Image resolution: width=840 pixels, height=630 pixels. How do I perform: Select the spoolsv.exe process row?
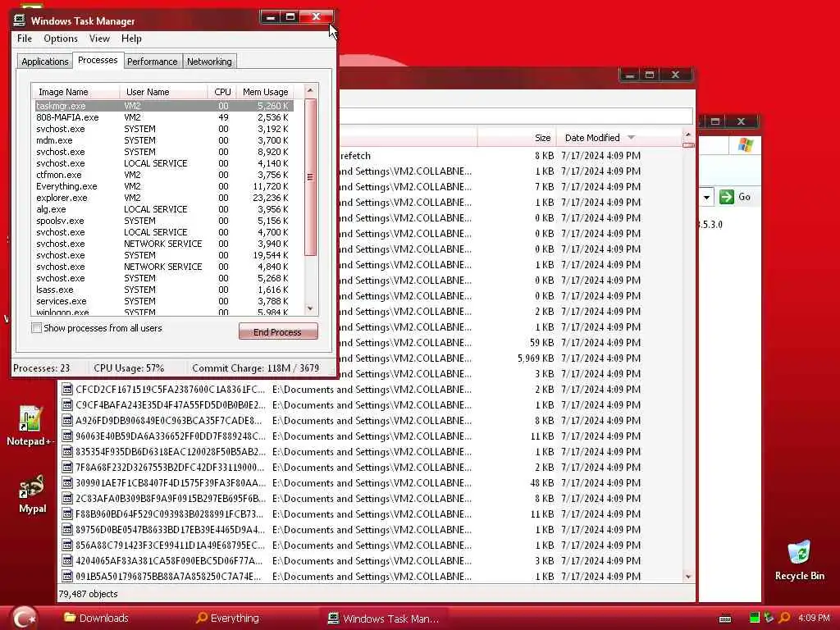click(x=164, y=221)
